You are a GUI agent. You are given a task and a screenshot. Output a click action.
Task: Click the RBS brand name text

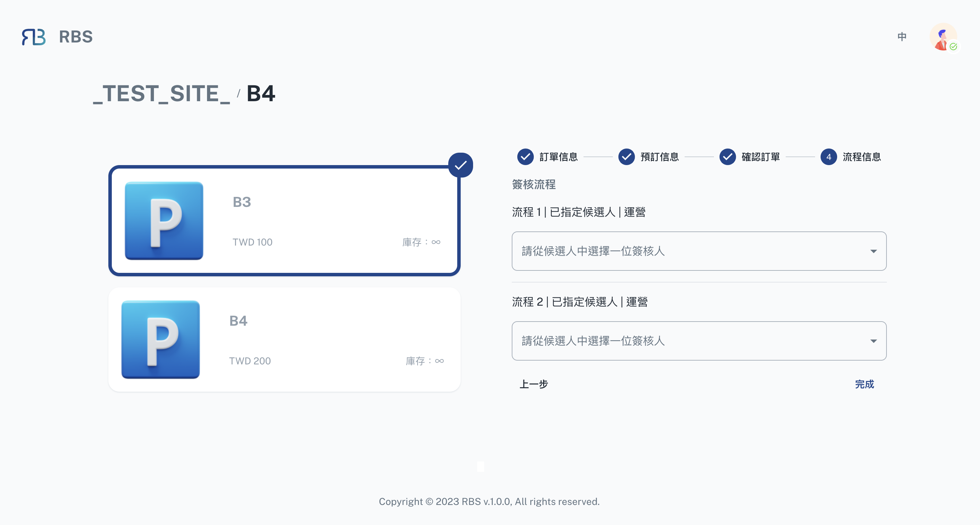tap(76, 37)
